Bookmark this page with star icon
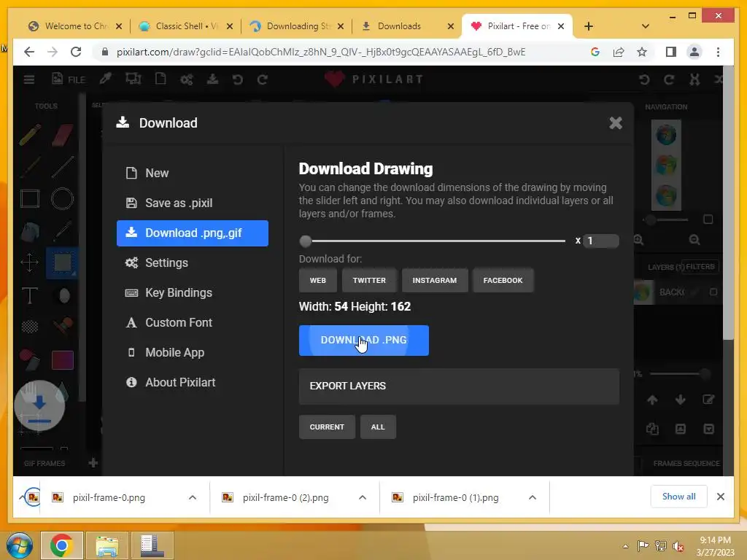The image size is (747, 560). pyautogui.click(x=642, y=52)
